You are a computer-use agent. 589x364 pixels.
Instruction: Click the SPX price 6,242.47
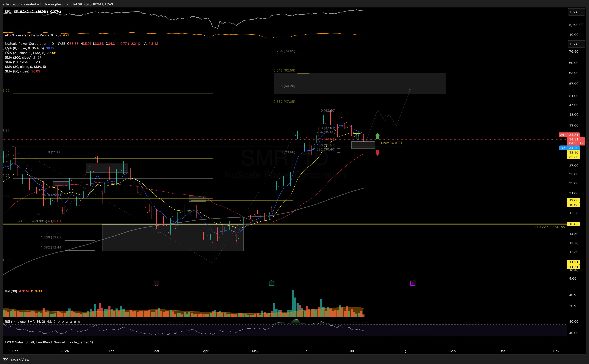coord(27,12)
